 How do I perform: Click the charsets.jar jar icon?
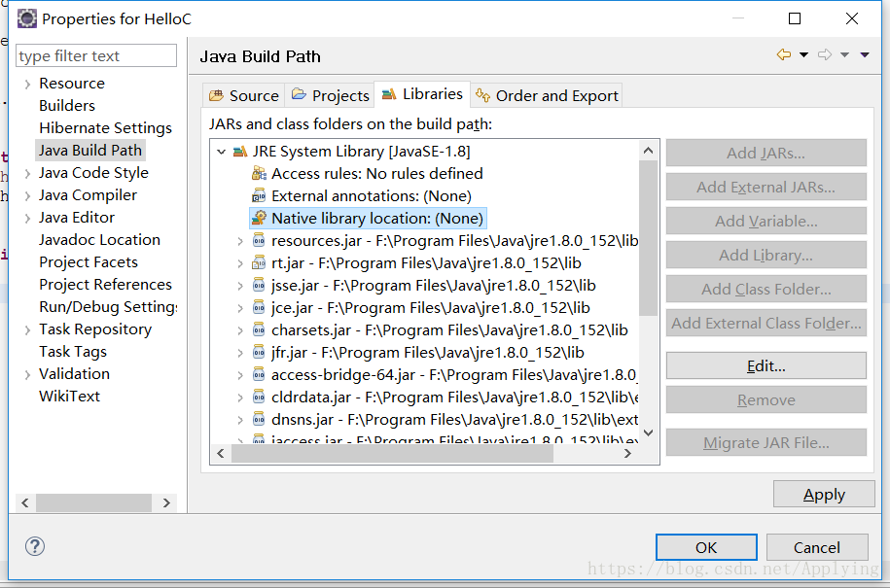tap(259, 330)
